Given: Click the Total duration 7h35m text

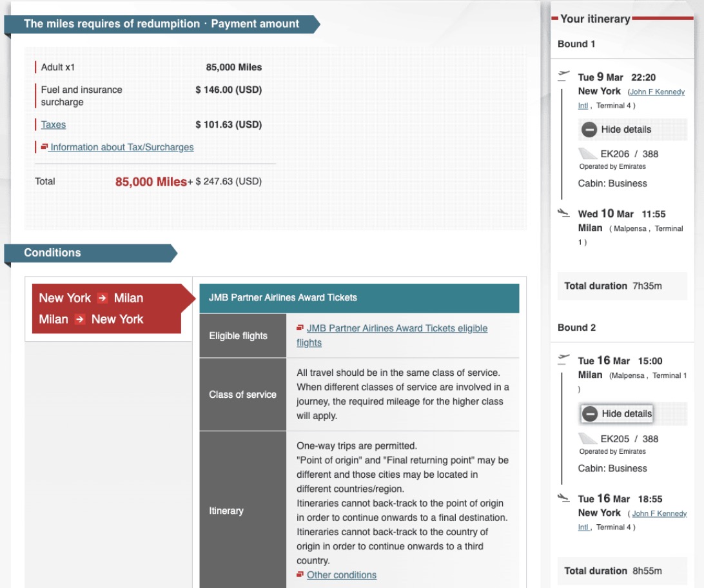Looking at the screenshot, I should pos(613,286).
